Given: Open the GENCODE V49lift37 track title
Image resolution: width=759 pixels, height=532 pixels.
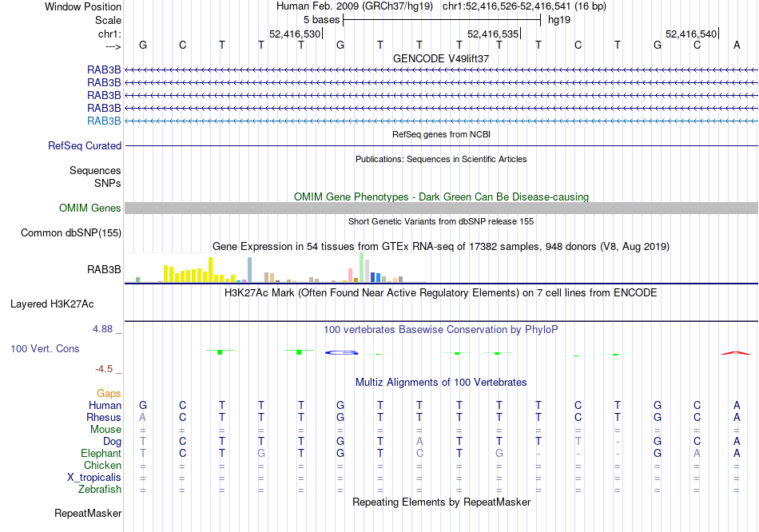Looking at the screenshot, I should coord(440,58).
